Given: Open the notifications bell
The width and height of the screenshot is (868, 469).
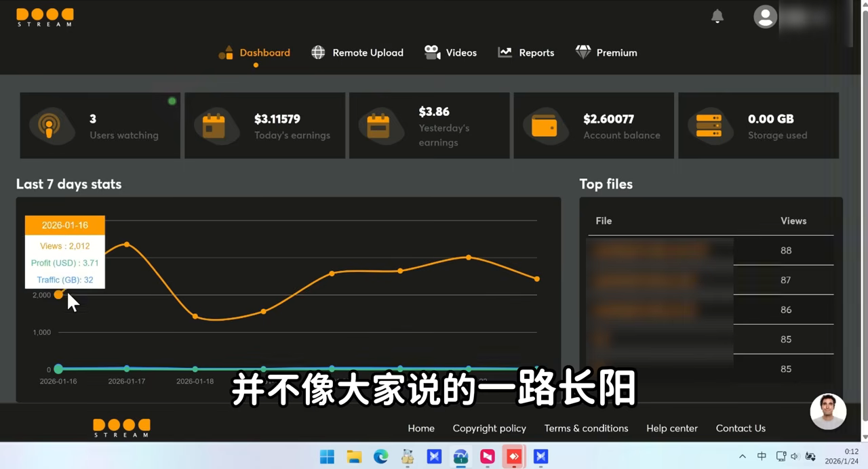Looking at the screenshot, I should point(717,16).
